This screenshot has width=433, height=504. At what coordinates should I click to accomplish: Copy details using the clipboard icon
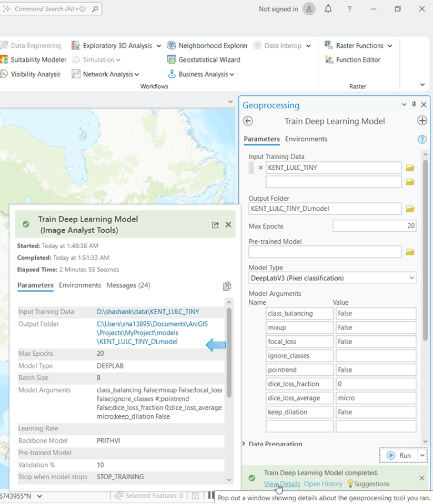coord(227,286)
